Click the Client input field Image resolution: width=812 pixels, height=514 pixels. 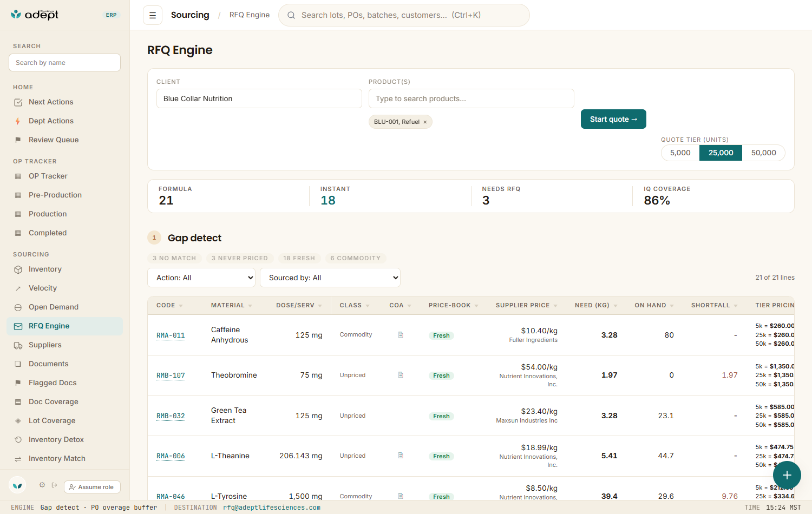tap(259, 98)
